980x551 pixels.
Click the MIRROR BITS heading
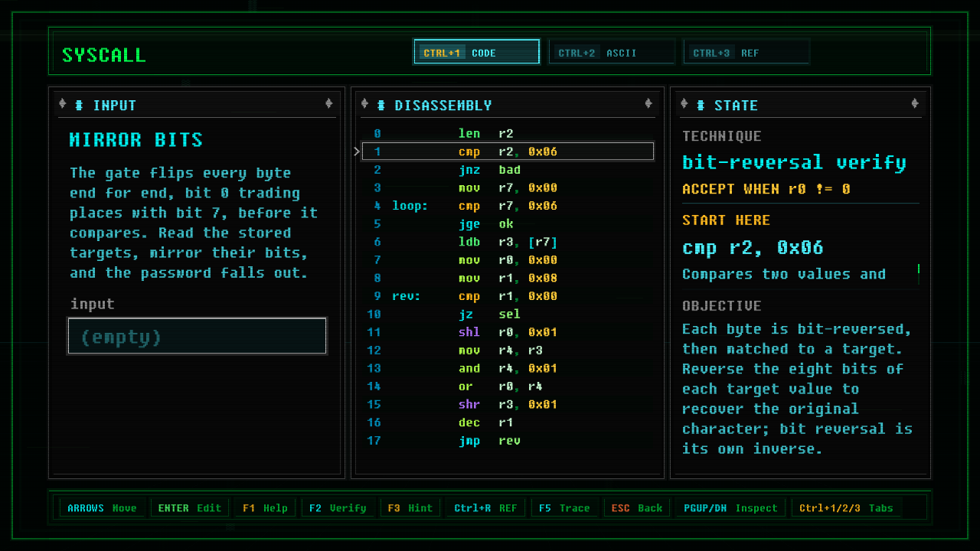136,140
